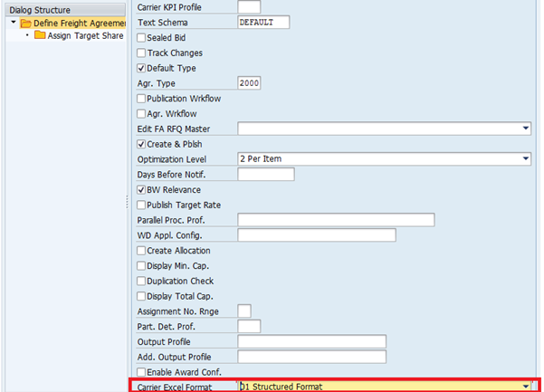Expand the Carrier Excel Format dropdown
The height and width of the screenshot is (392, 544).
click(525, 387)
